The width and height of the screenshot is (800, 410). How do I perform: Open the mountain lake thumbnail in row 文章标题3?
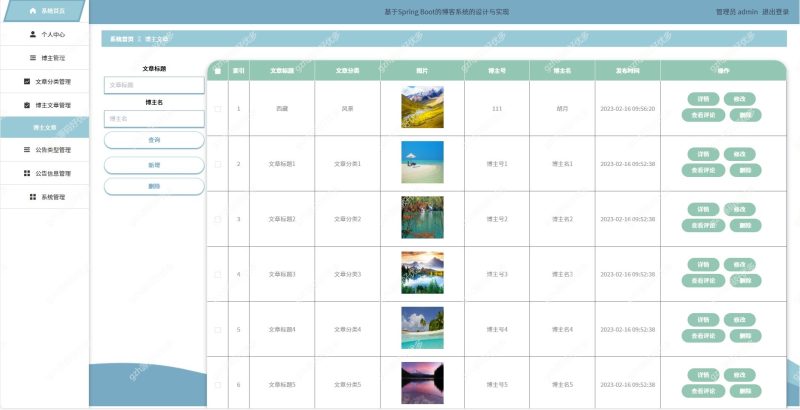[422, 272]
